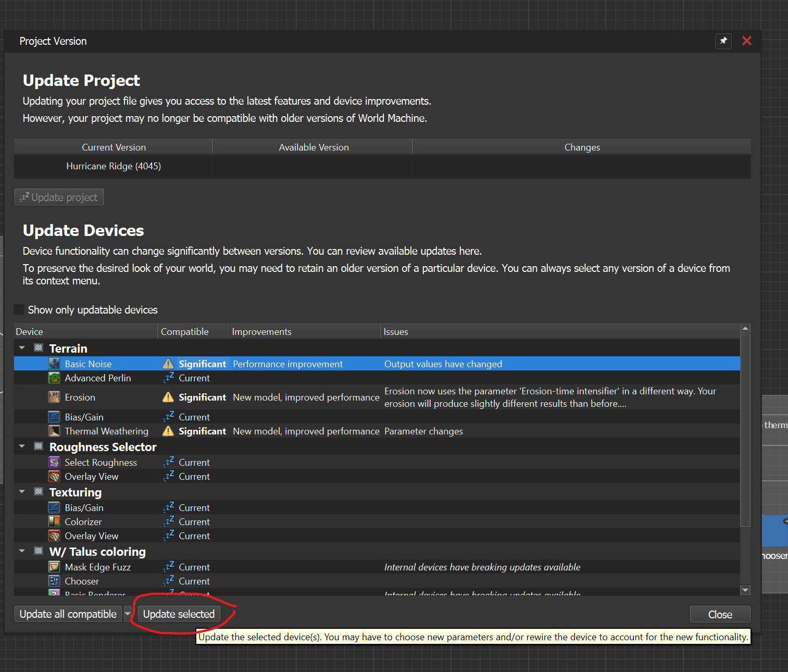Click Roughness Selector Overlay View icon
Image resolution: width=788 pixels, height=672 pixels.
(x=54, y=476)
